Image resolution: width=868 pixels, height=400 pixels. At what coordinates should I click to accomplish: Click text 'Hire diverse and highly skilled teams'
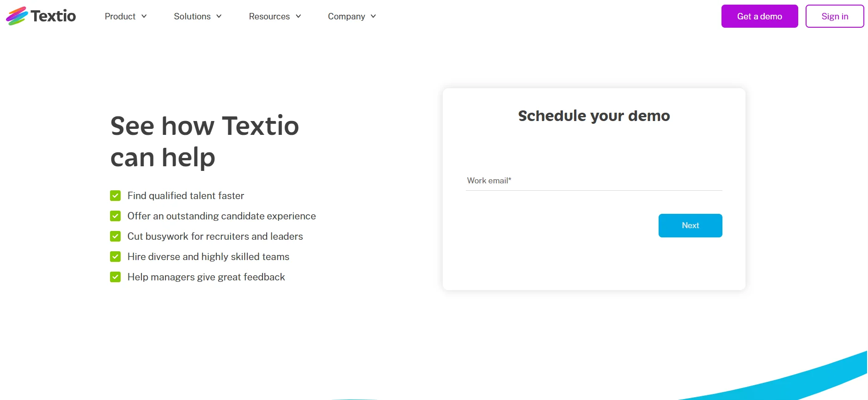point(208,257)
